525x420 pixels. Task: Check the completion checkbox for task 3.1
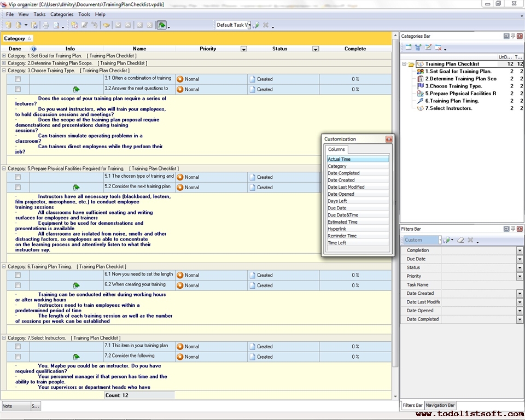(18, 78)
